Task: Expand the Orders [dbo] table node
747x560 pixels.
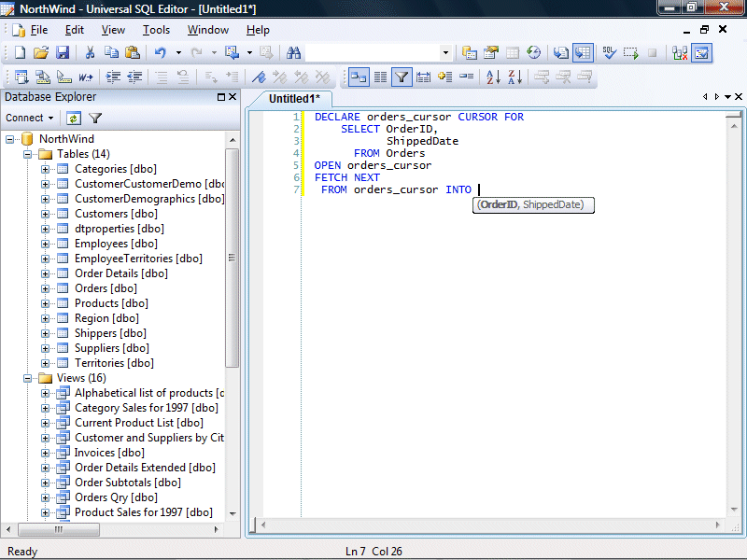Action: (45, 288)
